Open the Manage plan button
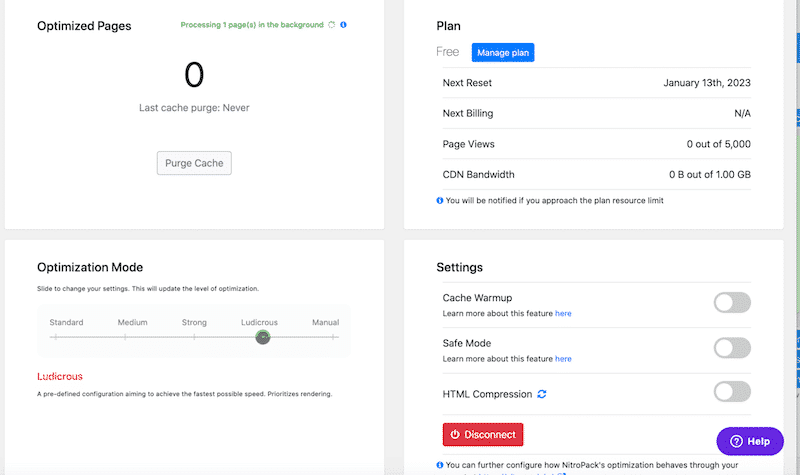 coord(503,53)
